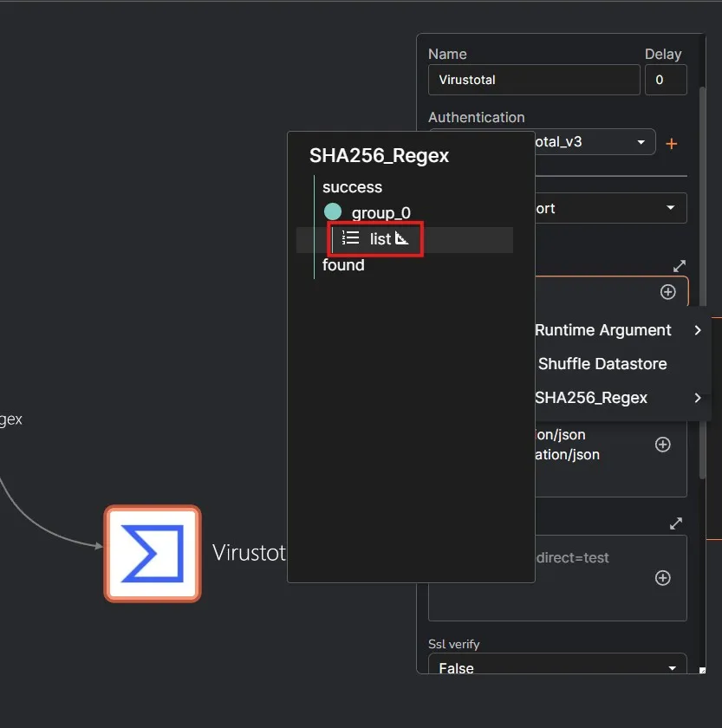
Task: Click the numbered list icon beside list
Action: 350,238
